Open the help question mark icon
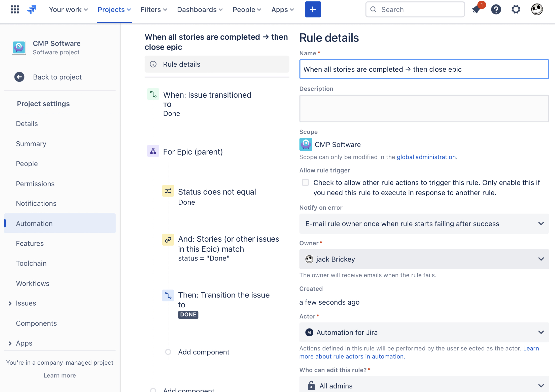Viewport: 555px width, 392px height. [x=496, y=9]
